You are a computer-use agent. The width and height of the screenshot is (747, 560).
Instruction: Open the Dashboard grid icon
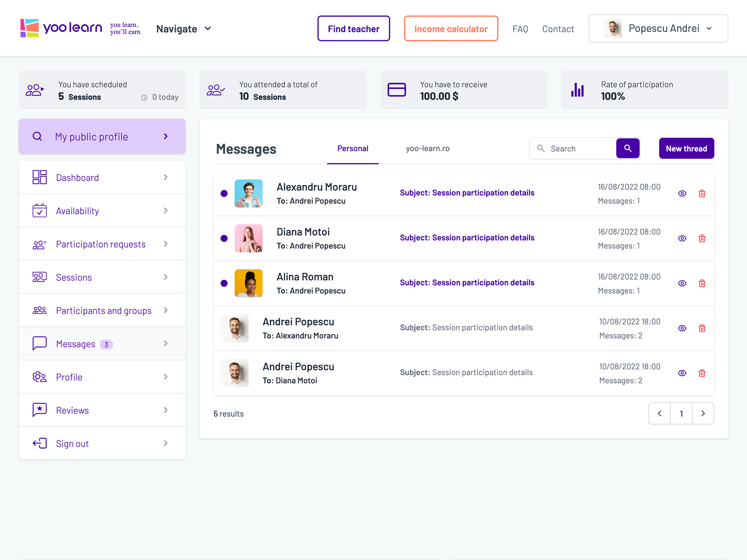(40, 177)
